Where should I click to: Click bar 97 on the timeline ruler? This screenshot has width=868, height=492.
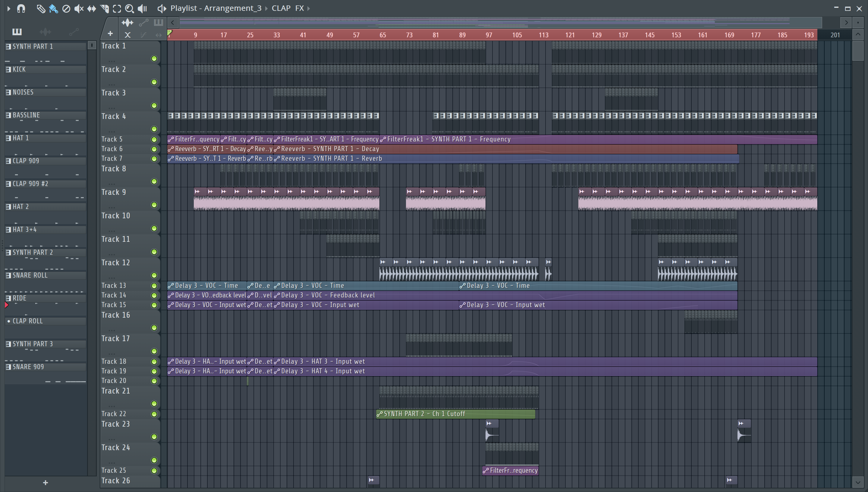coord(489,35)
